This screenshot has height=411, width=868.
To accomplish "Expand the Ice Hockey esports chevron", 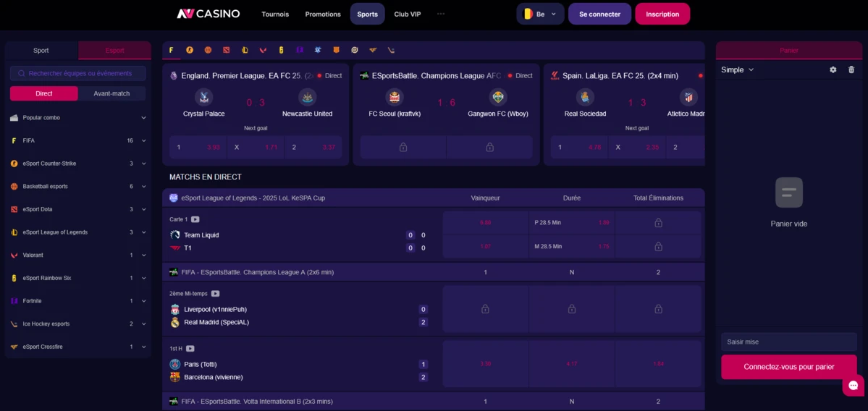I will click(144, 323).
